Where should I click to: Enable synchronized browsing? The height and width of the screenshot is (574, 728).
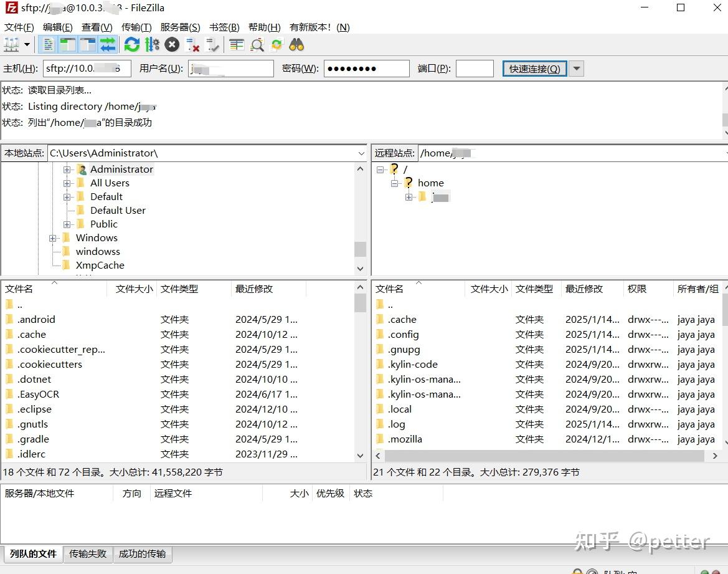click(276, 44)
